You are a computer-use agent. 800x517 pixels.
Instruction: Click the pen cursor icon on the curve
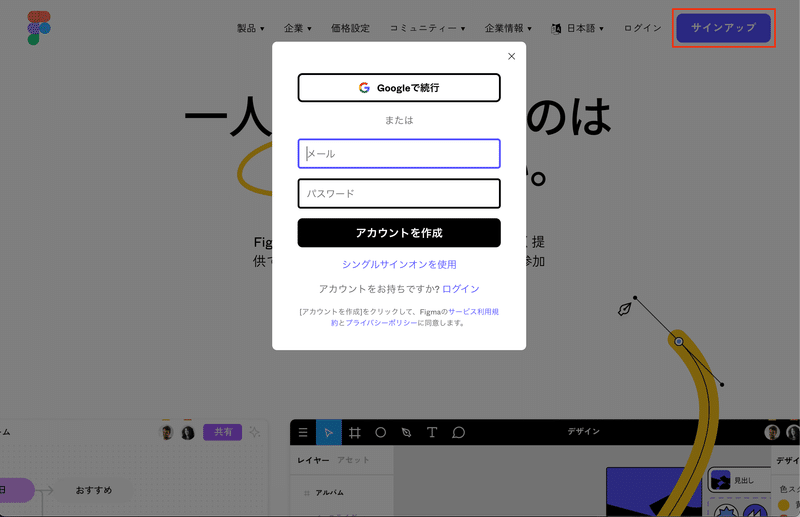[x=624, y=309]
